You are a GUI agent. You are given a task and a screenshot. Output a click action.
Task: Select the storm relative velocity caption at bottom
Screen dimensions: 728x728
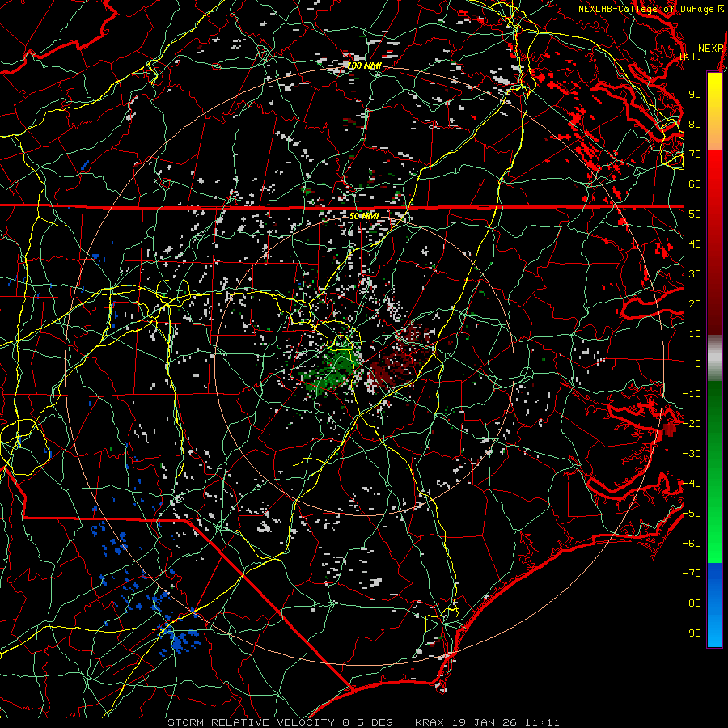[x=363, y=722]
